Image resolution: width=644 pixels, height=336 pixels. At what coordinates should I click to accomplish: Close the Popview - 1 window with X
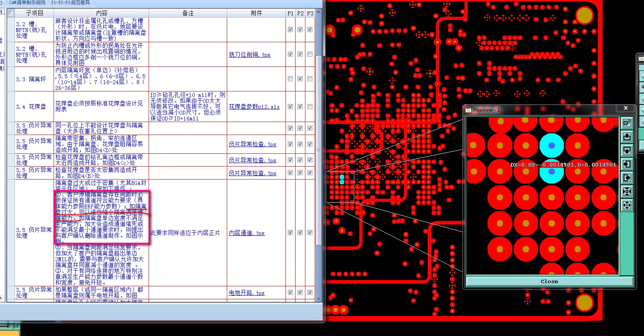tap(626, 108)
